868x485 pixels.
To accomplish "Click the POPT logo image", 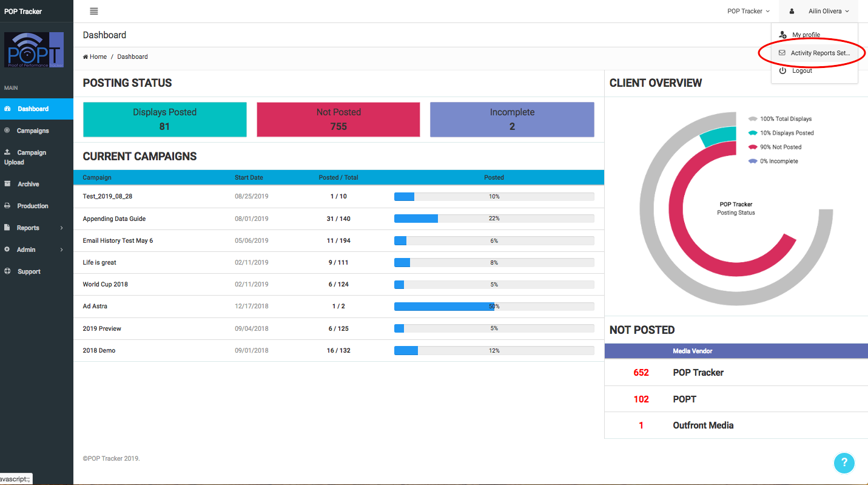I will point(34,50).
